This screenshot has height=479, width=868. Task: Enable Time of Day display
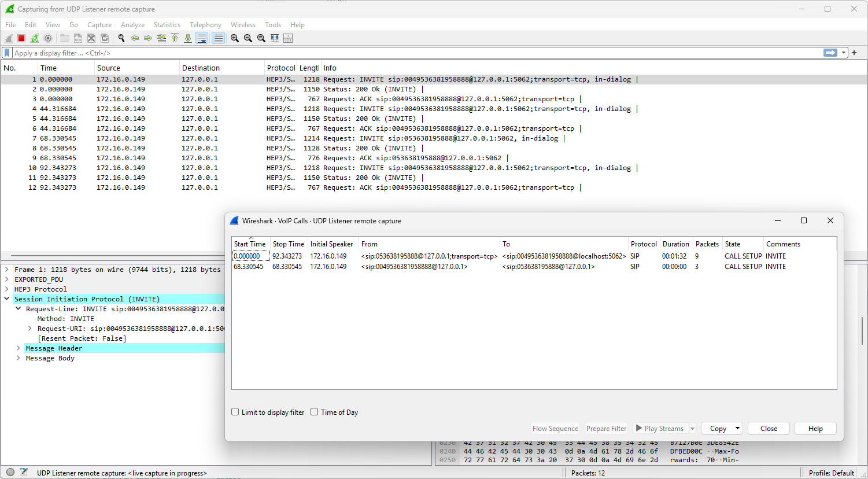314,411
